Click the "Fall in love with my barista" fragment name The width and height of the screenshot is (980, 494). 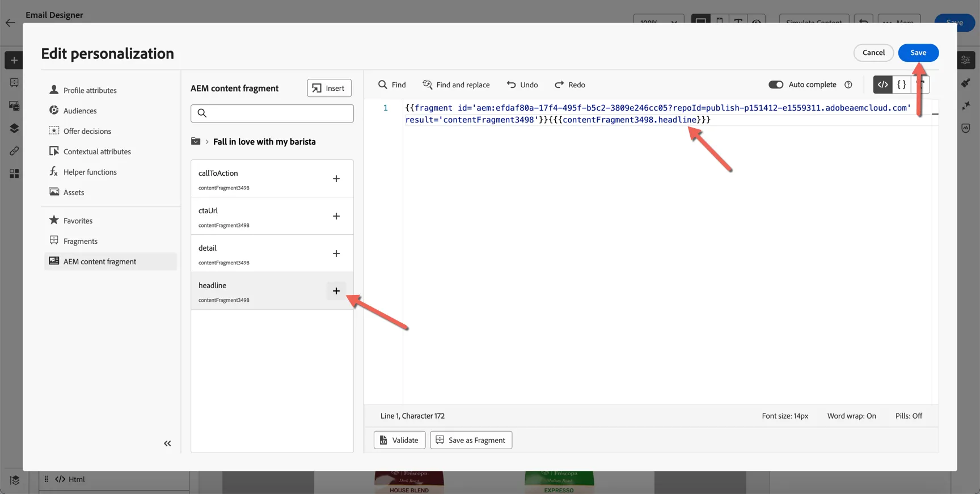click(x=264, y=142)
